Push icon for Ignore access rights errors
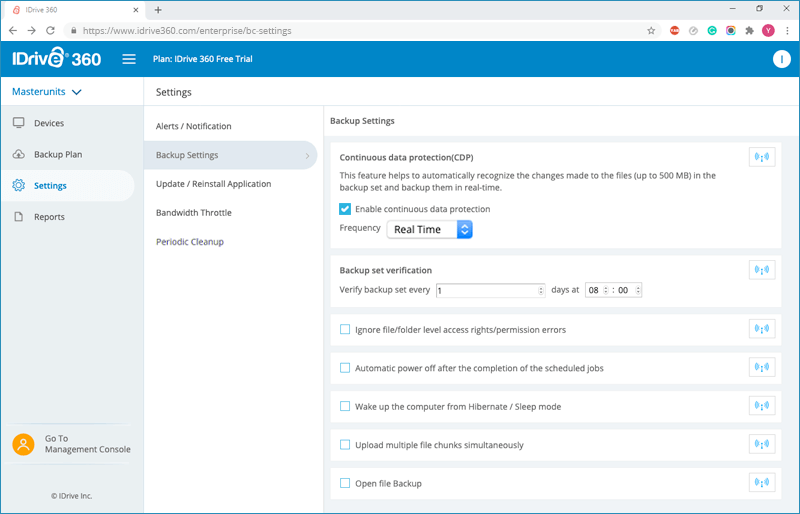The width and height of the screenshot is (800, 514). tap(762, 329)
